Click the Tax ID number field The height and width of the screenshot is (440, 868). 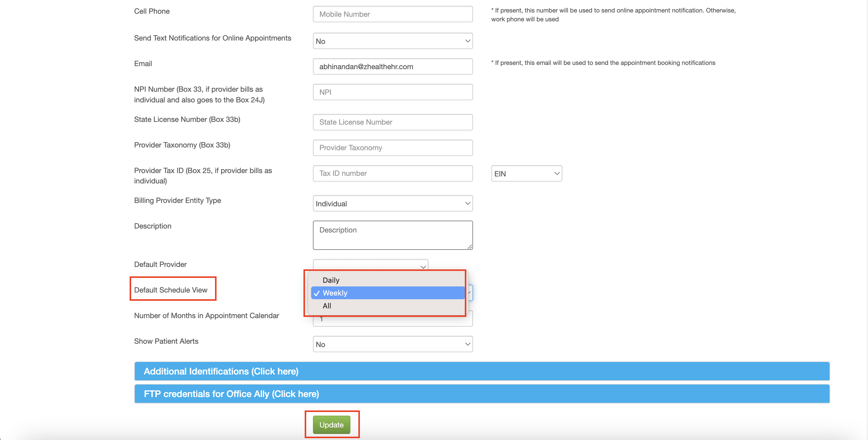tap(393, 173)
